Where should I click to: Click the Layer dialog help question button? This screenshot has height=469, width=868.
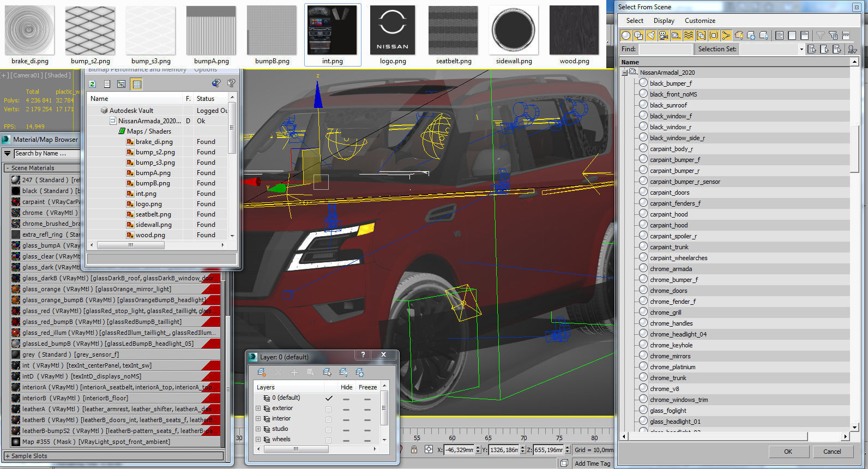pyautogui.click(x=363, y=354)
